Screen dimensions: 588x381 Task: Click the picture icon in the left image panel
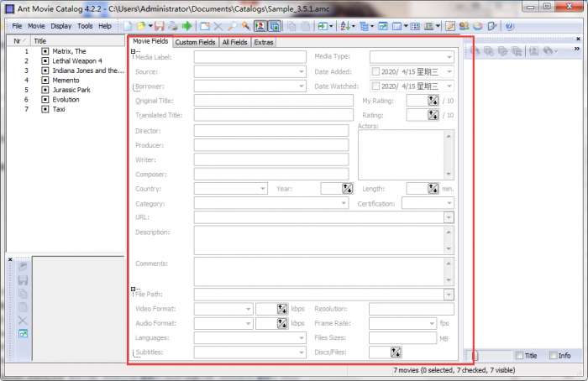[x=23, y=334]
